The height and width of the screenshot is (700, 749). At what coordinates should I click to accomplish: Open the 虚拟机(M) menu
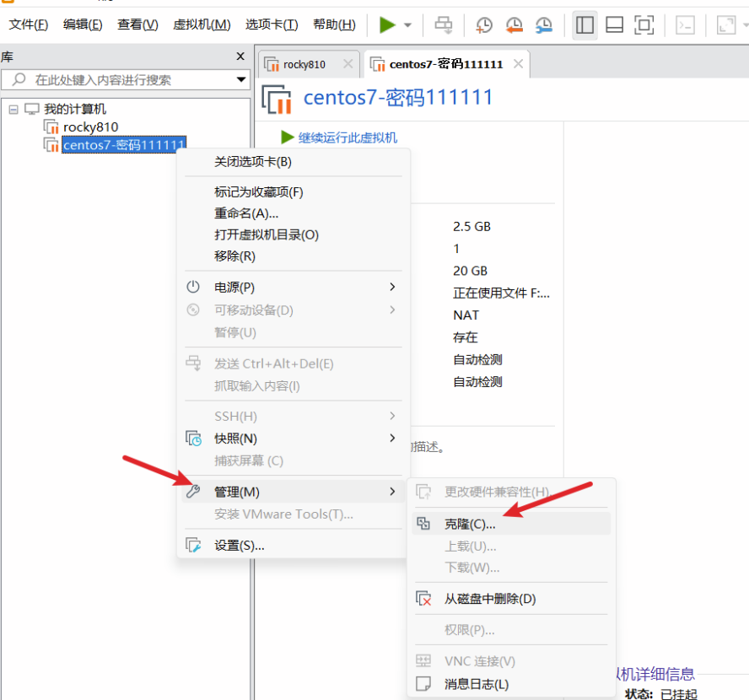202,24
